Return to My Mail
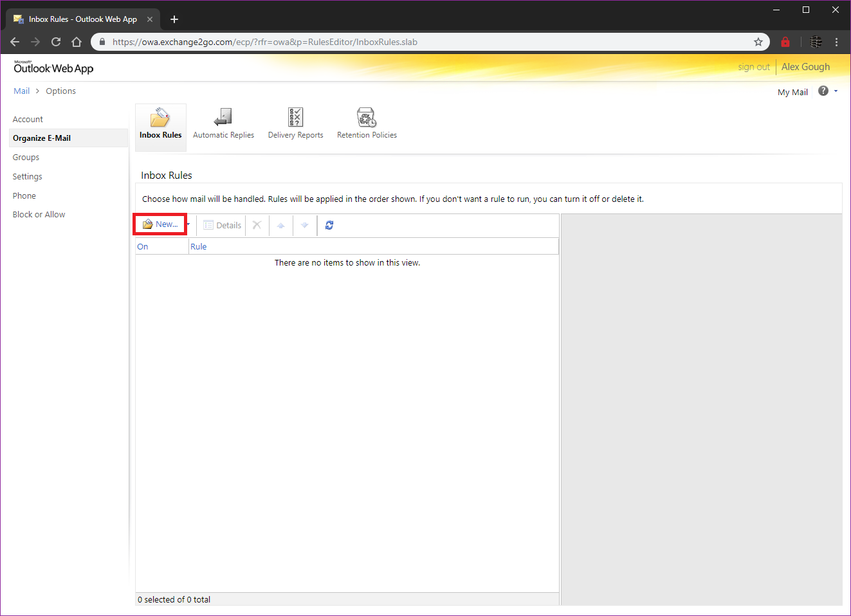The width and height of the screenshot is (851, 616). click(x=792, y=93)
